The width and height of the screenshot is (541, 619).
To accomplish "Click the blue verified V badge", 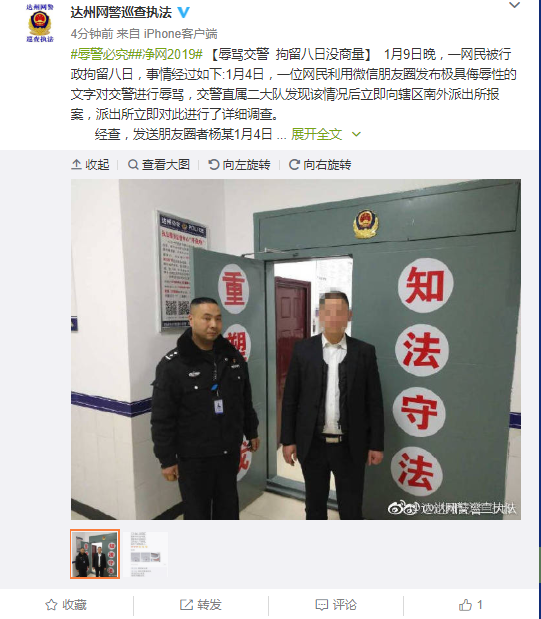I will [x=184, y=13].
